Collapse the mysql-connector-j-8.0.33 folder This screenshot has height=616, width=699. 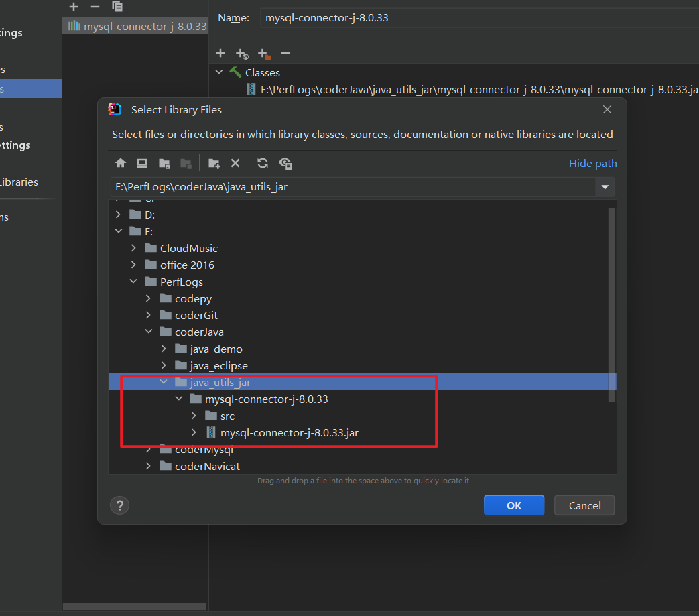179,399
